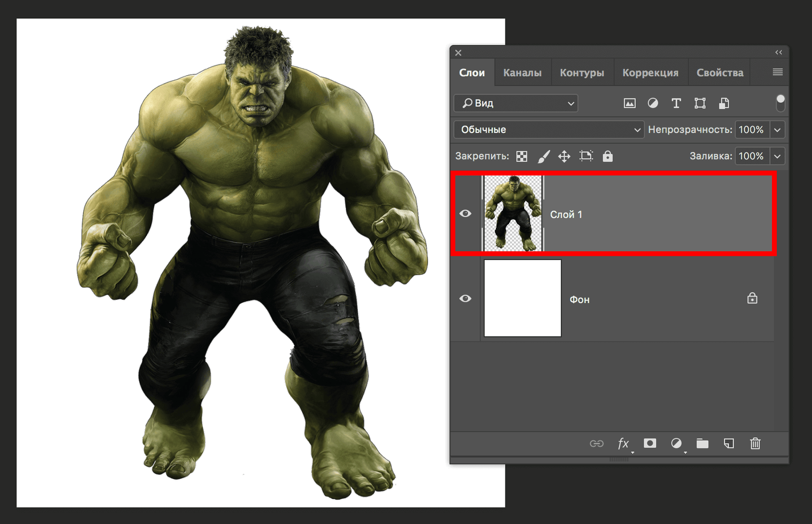The image size is (812, 524).
Task: Hide the Слой 1 layer
Action: (x=465, y=214)
